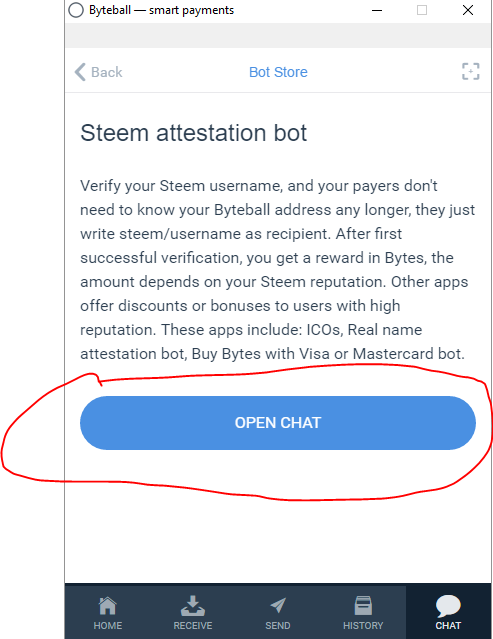The width and height of the screenshot is (493, 639).
Task: Click the Steem attestation bot heading
Action: coord(194,133)
